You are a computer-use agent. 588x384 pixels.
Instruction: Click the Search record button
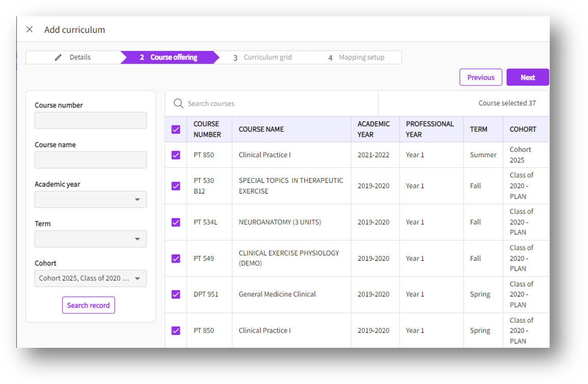point(88,305)
